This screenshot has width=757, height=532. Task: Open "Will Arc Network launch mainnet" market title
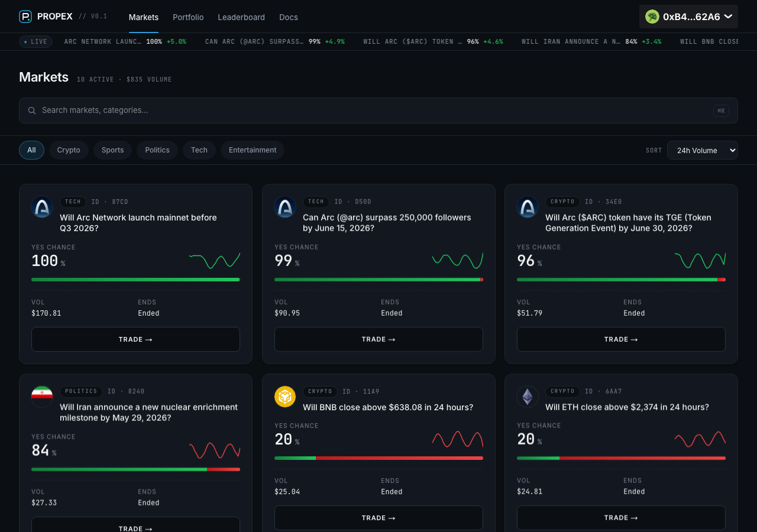pos(138,223)
